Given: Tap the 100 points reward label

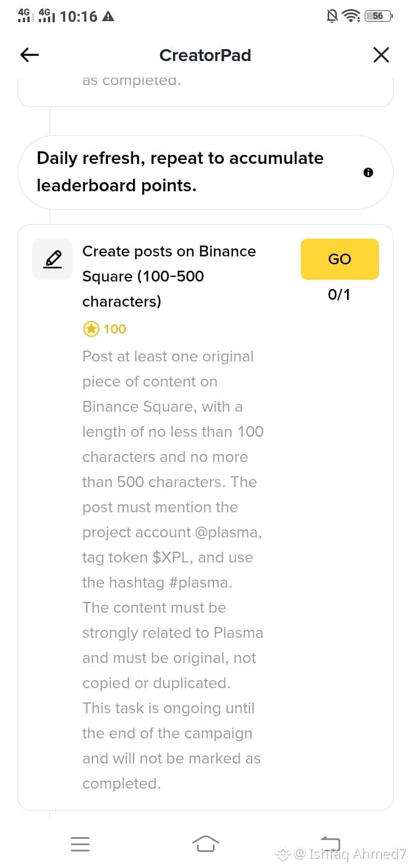Looking at the screenshot, I should tap(115, 329).
